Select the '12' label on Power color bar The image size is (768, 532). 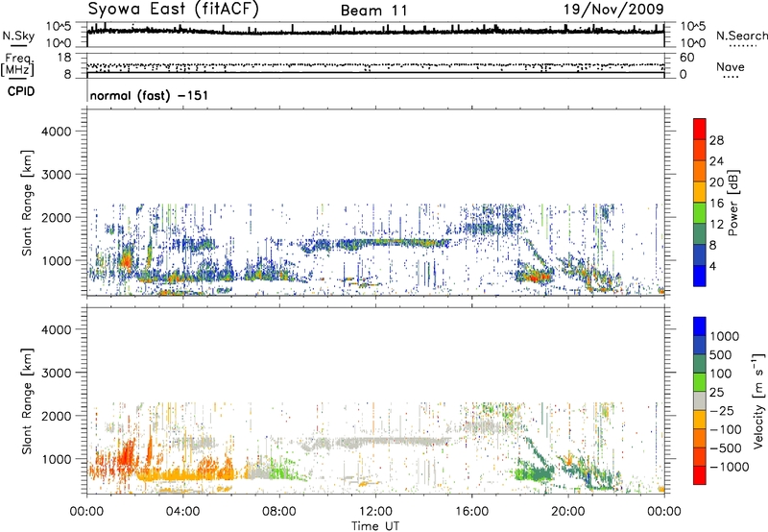click(716, 225)
